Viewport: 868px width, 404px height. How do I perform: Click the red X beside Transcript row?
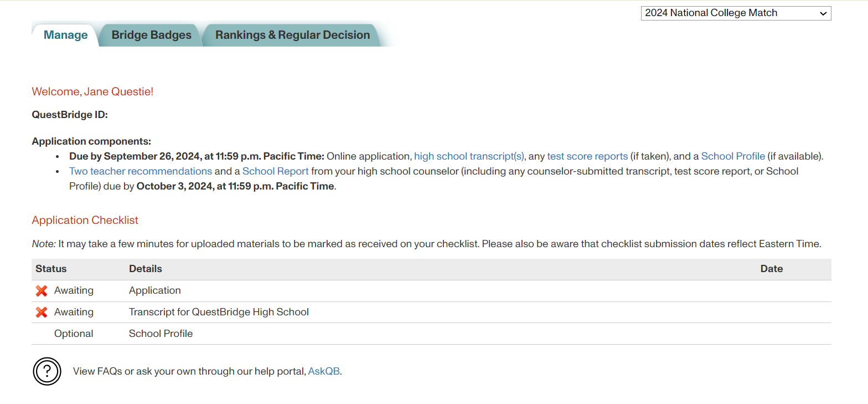[x=42, y=313]
